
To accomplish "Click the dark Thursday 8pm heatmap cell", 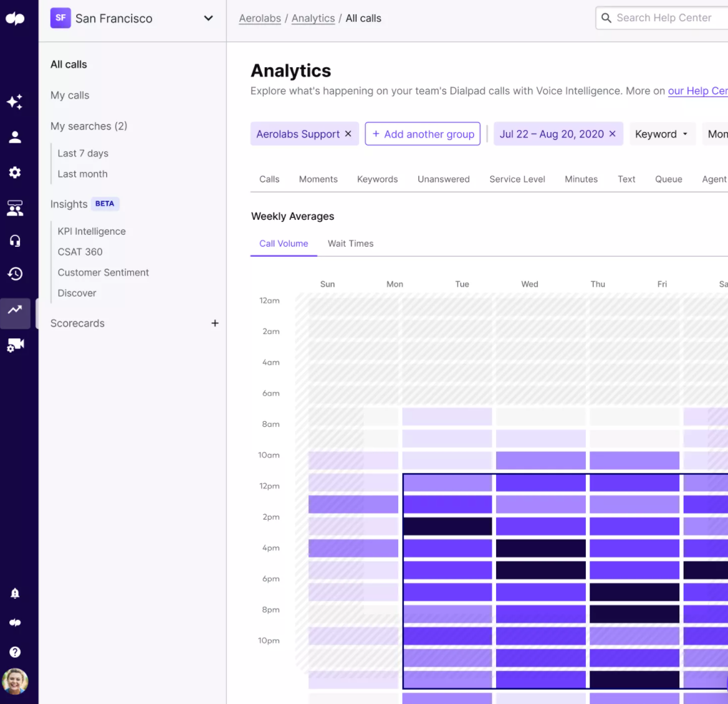I will pyautogui.click(x=635, y=614).
